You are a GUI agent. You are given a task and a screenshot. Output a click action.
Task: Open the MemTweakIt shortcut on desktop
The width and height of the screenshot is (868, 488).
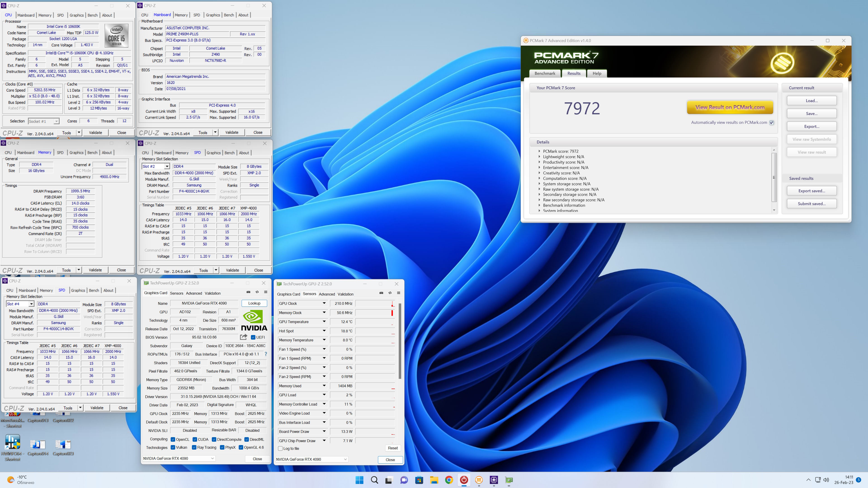13,420
